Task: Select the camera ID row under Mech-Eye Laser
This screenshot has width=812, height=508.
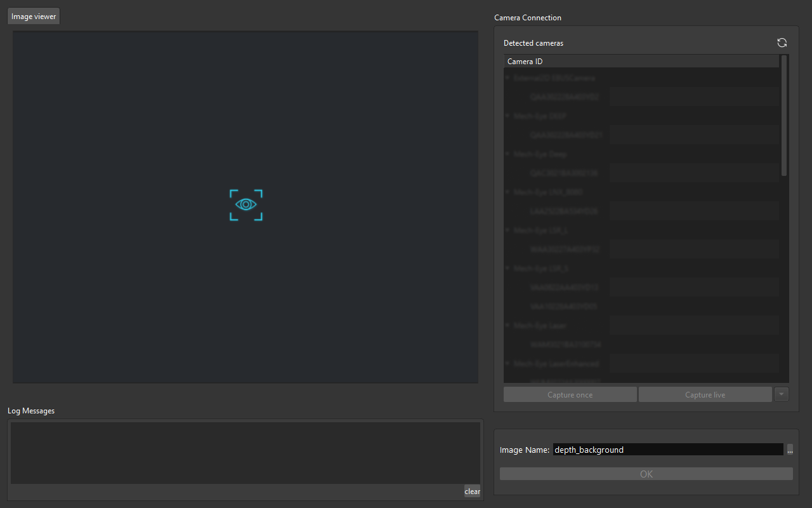Action: tap(566, 344)
